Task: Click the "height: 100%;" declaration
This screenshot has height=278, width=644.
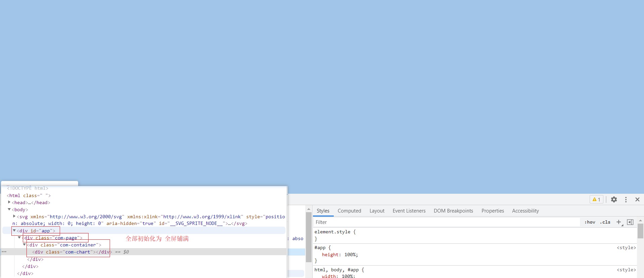Action: [340, 254]
